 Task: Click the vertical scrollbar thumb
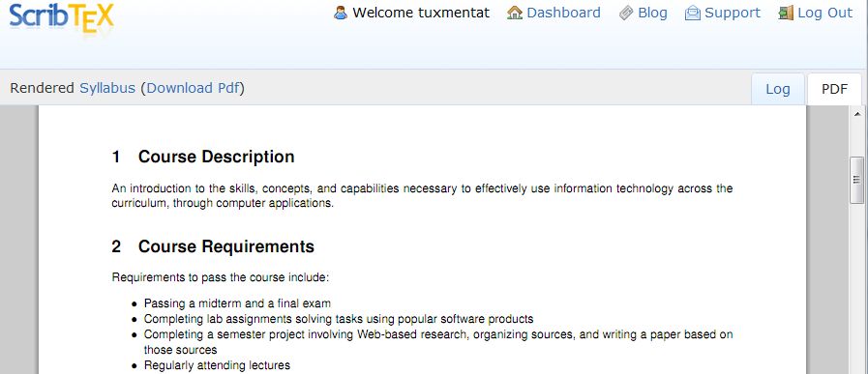[x=856, y=180]
